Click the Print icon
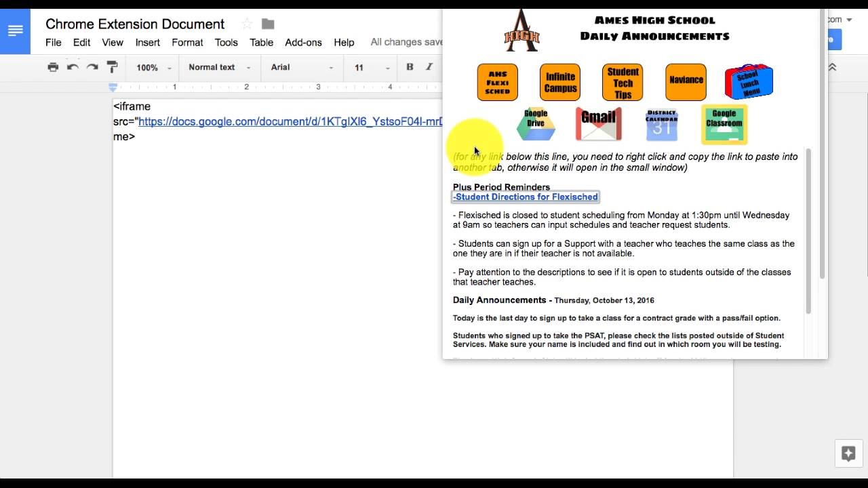 point(53,67)
